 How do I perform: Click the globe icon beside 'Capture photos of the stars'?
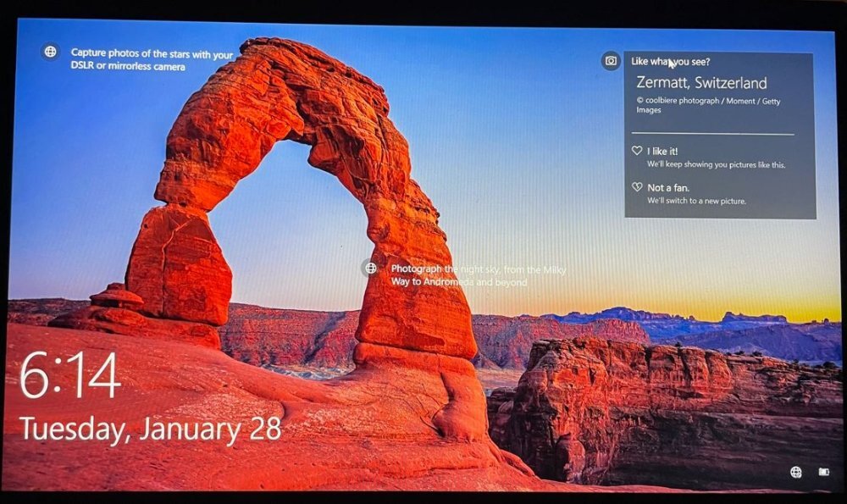pos(50,52)
